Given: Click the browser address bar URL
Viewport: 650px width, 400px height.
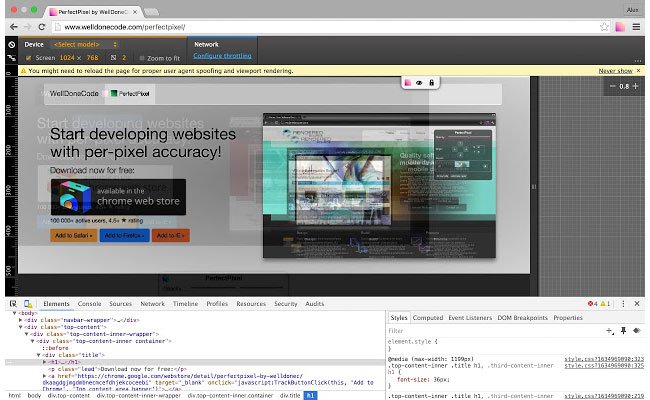Looking at the screenshot, I should coord(125,27).
